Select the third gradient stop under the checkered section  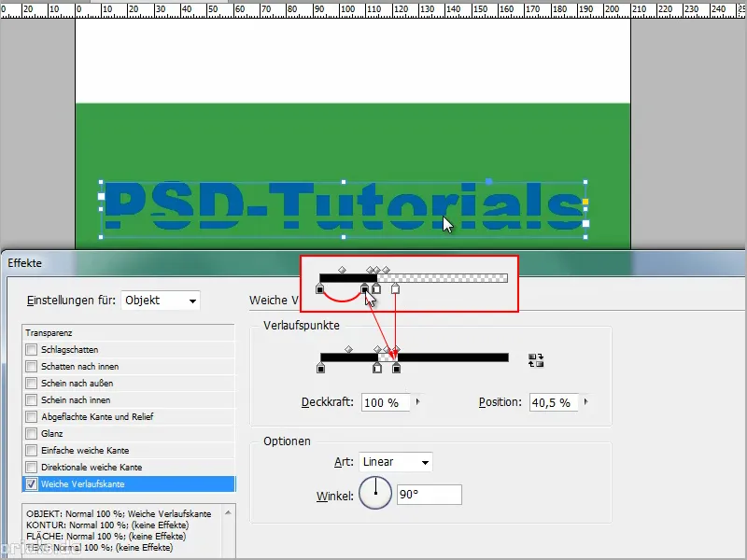pos(396,368)
